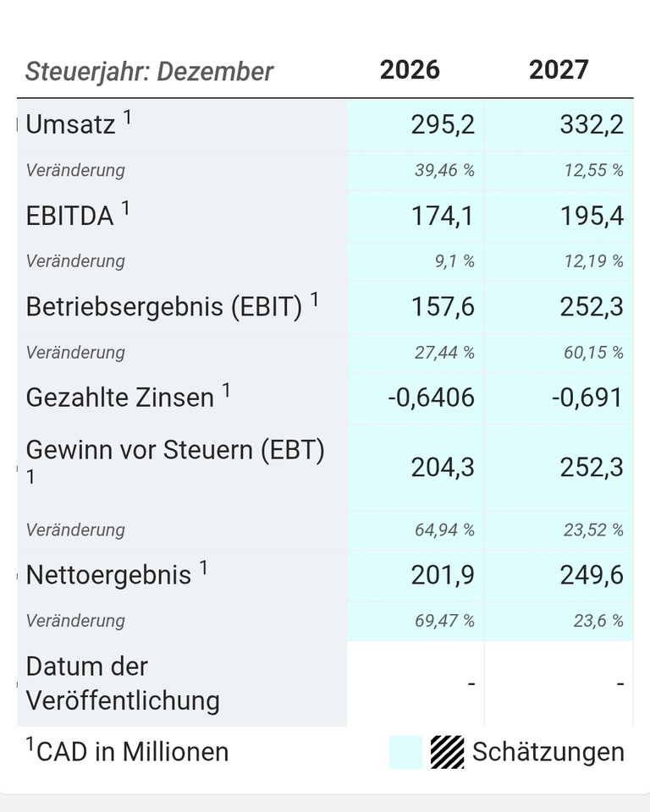Click the Umsatz row label
Viewport: 650px width, 812px height.
(71, 125)
